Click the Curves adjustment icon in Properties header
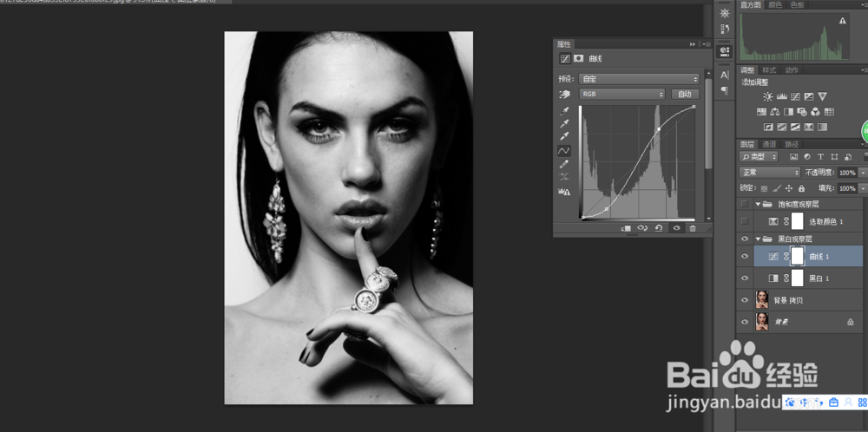868x432 pixels. 565,58
